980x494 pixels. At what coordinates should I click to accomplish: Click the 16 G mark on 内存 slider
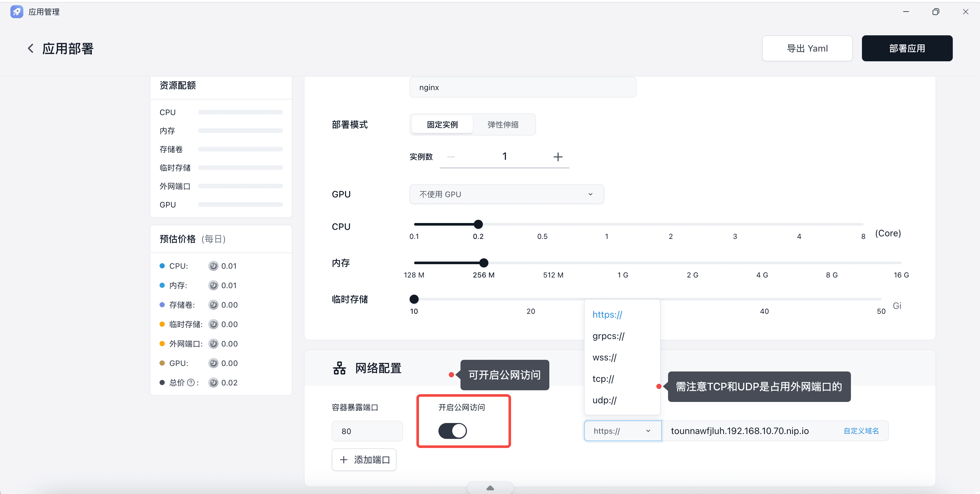coord(901,275)
